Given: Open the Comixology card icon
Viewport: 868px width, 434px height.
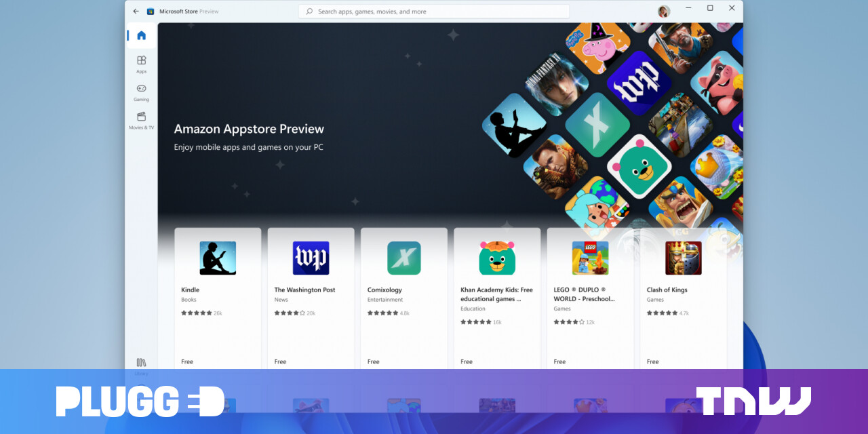Looking at the screenshot, I should [x=404, y=258].
